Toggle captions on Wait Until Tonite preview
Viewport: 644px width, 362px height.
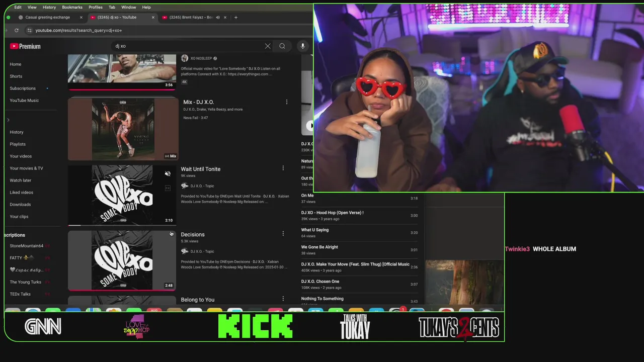168,188
